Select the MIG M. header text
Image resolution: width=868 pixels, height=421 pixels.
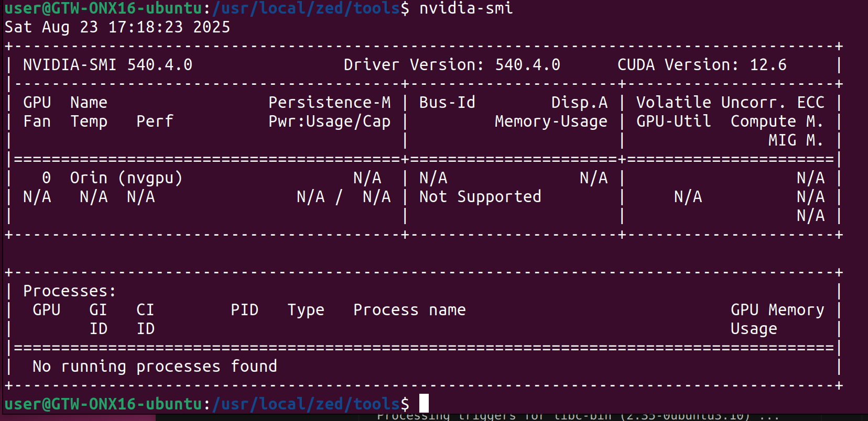tap(796, 140)
